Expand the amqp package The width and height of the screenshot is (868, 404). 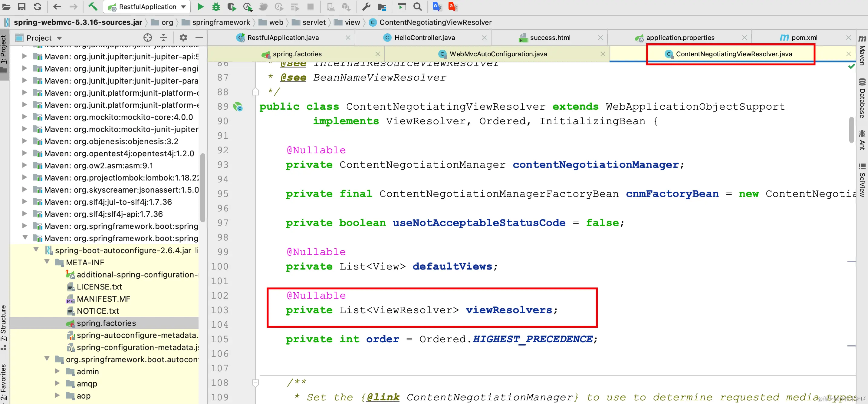(x=58, y=383)
